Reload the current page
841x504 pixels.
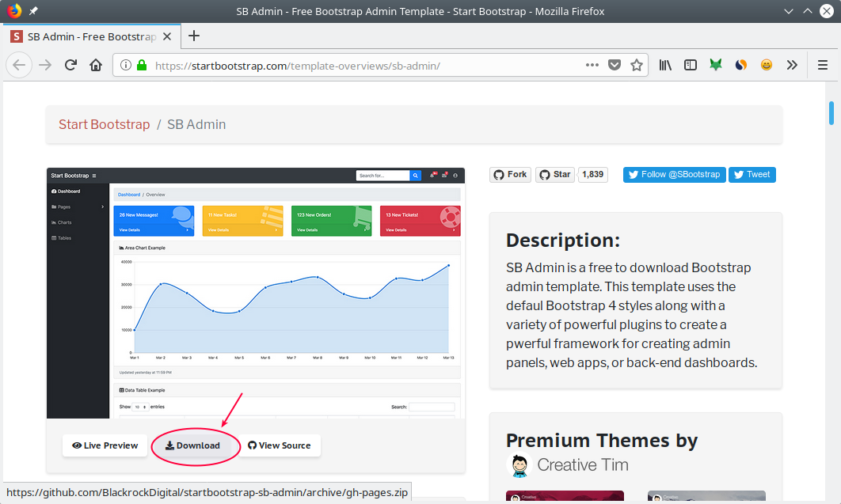point(70,65)
